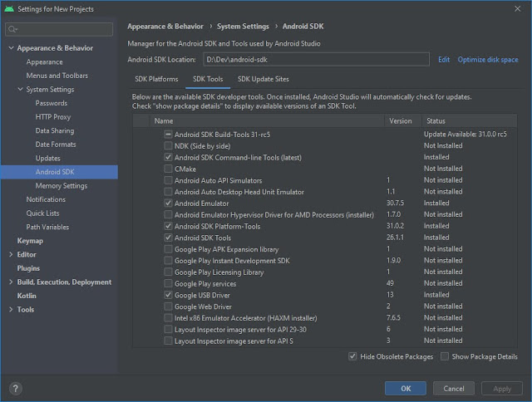Expand the Build, Execution, Deployment section

pyautogui.click(x=11, y=282)
